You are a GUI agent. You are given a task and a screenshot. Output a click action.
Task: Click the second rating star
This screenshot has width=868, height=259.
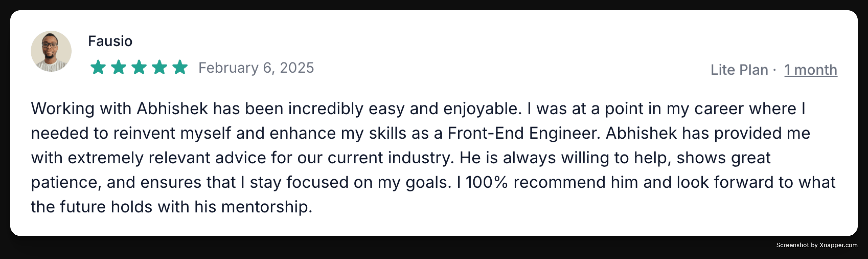tap(119, 68)
